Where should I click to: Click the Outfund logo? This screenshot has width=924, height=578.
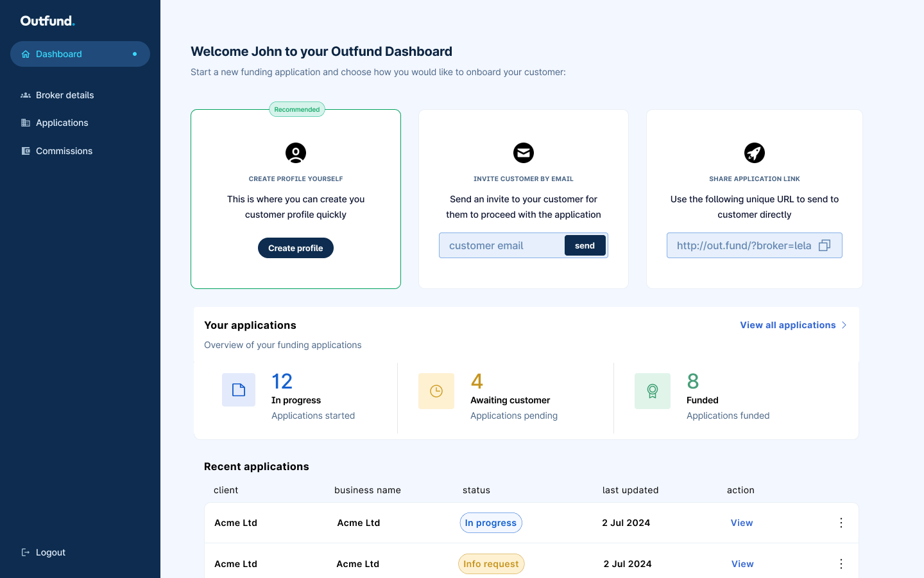[47, 21]
